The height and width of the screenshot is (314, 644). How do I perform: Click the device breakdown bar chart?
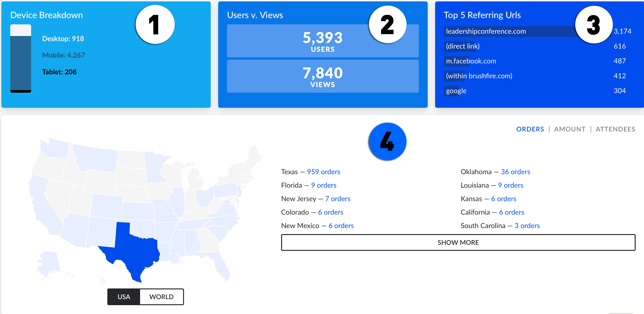coord(21,59)
